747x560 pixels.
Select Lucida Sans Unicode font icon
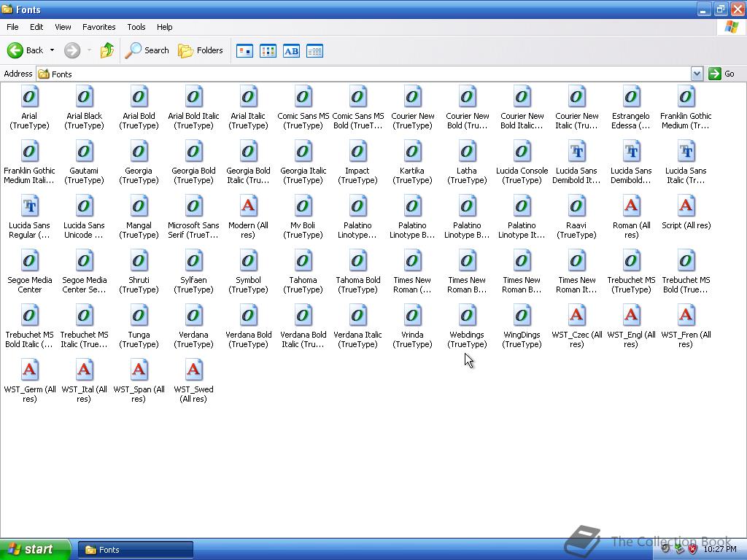pyautogui.click(x=84, y=206)
